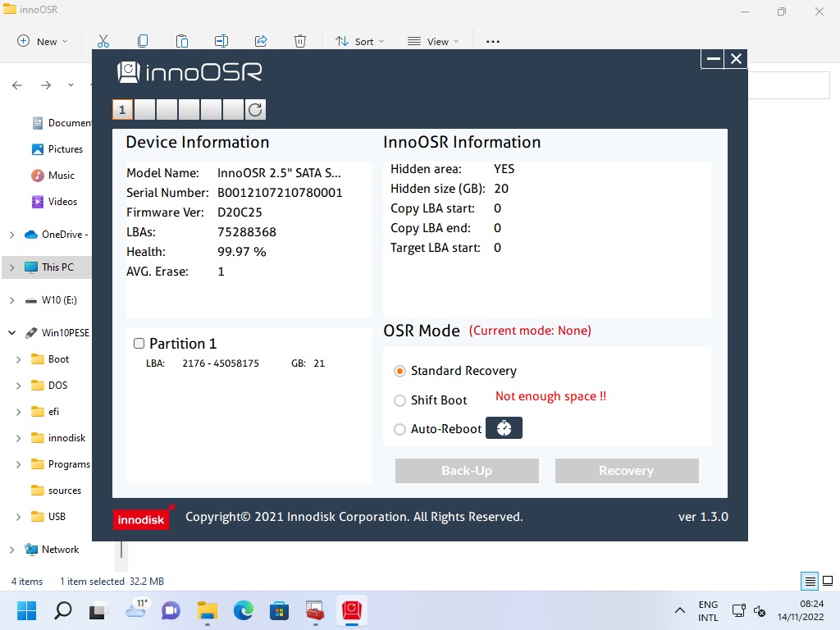Collapse the Win10PESE drive node
Screen dimensions: 840x630
(12, 333)
